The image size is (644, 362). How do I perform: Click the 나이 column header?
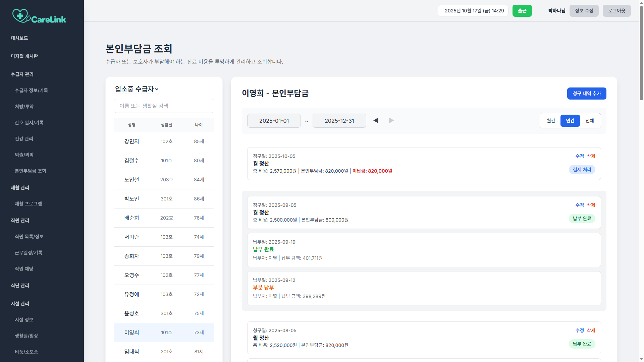point(199,125)
